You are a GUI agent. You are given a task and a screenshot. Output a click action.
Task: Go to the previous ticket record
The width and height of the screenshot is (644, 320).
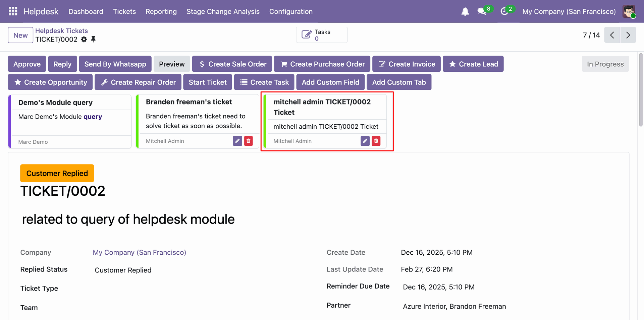612,35
